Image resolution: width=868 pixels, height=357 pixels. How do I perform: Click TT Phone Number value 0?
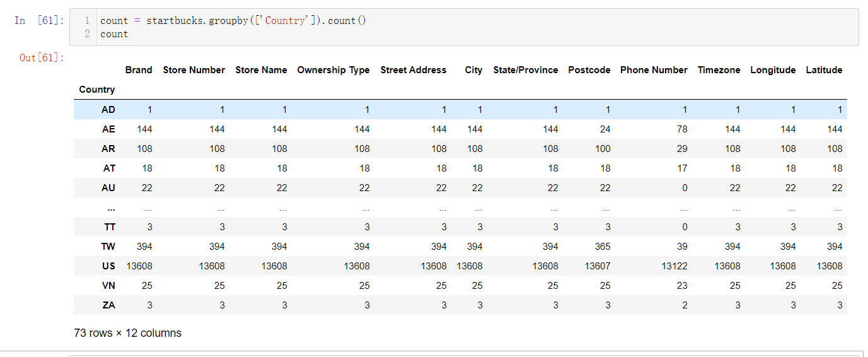[x=685, y=227]
